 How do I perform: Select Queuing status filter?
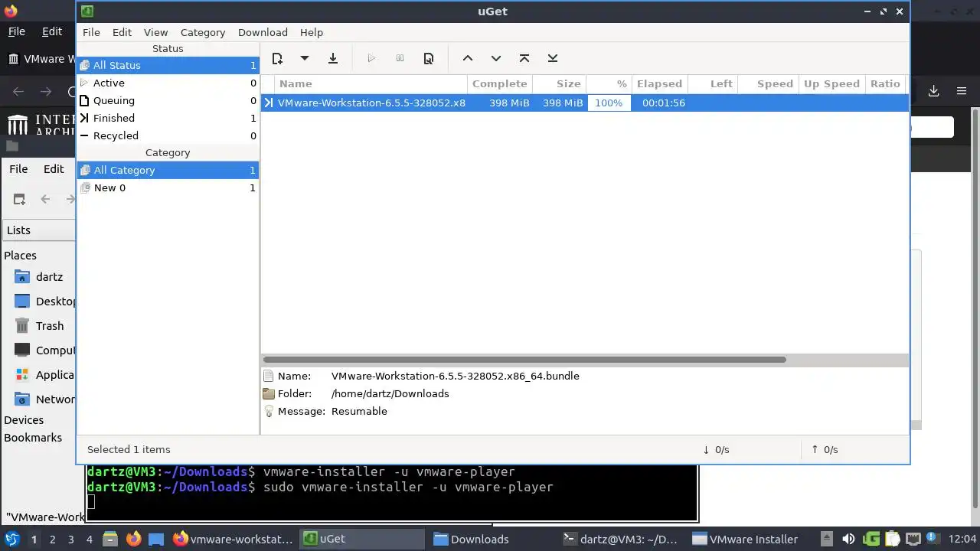click(168, 100)
